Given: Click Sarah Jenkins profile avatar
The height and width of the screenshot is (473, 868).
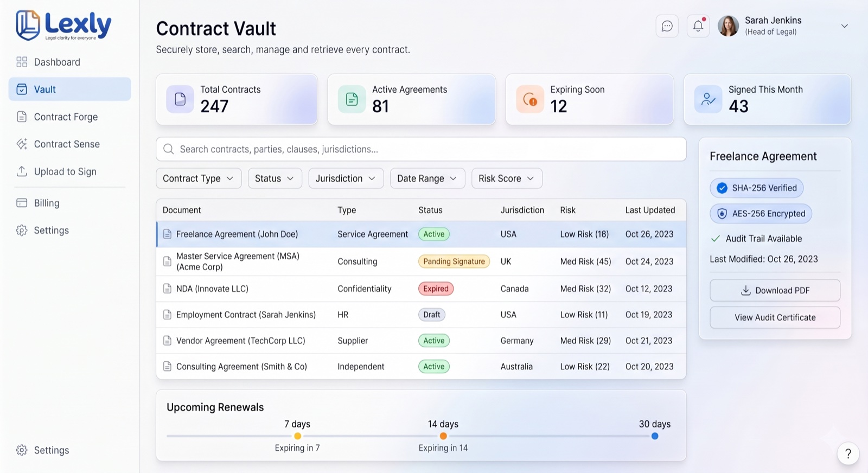Looking at the screenshot, I should coord(728,26).
